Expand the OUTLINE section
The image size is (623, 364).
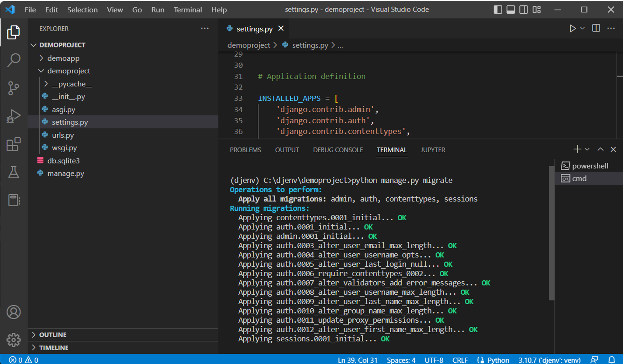coord(53,335)
